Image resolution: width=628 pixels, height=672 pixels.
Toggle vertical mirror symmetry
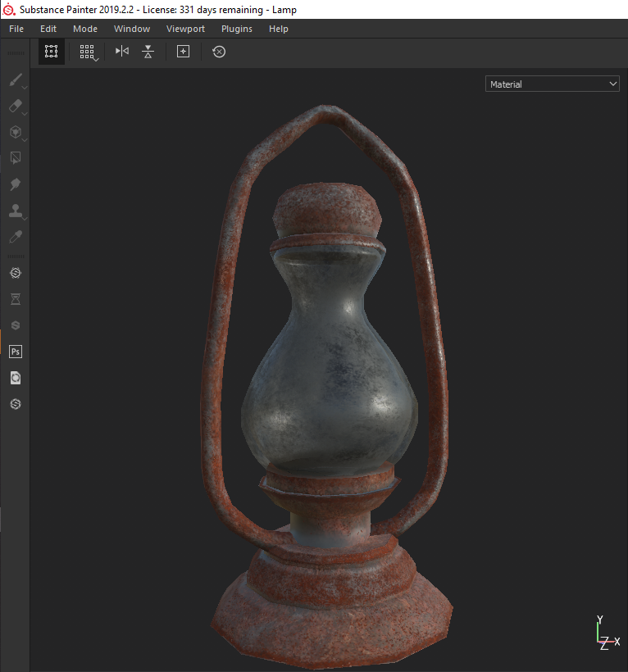(148, 52)
